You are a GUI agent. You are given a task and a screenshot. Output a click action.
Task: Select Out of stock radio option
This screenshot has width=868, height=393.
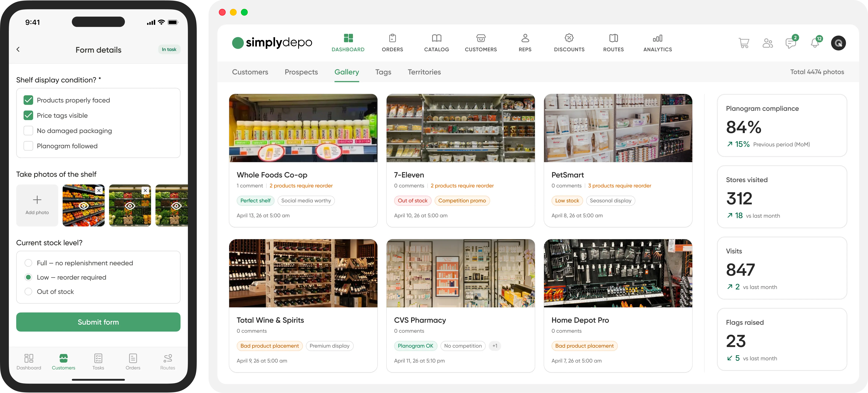[28, 292]
